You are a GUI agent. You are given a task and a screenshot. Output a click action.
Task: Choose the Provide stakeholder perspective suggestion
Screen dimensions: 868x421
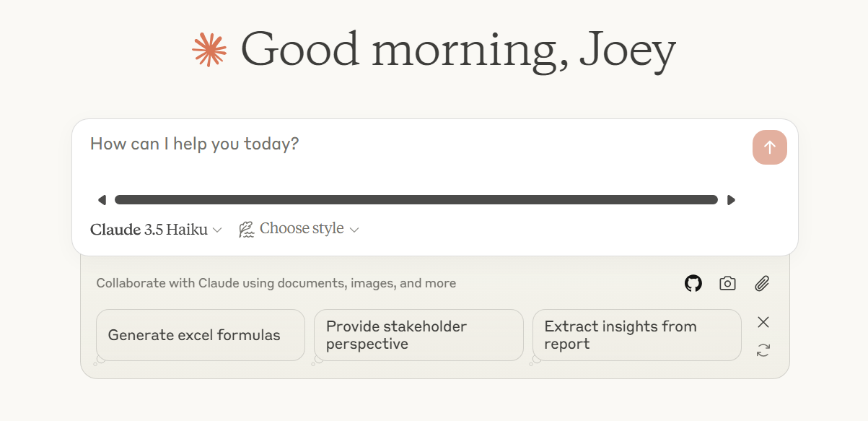pyautogui.click(x=418, y=335)
